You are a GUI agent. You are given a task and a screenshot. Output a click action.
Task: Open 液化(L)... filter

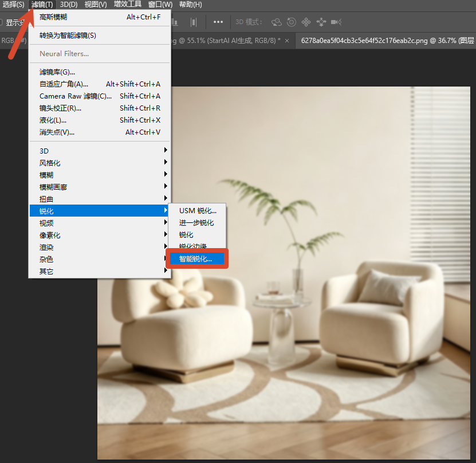tap(100, 120)
